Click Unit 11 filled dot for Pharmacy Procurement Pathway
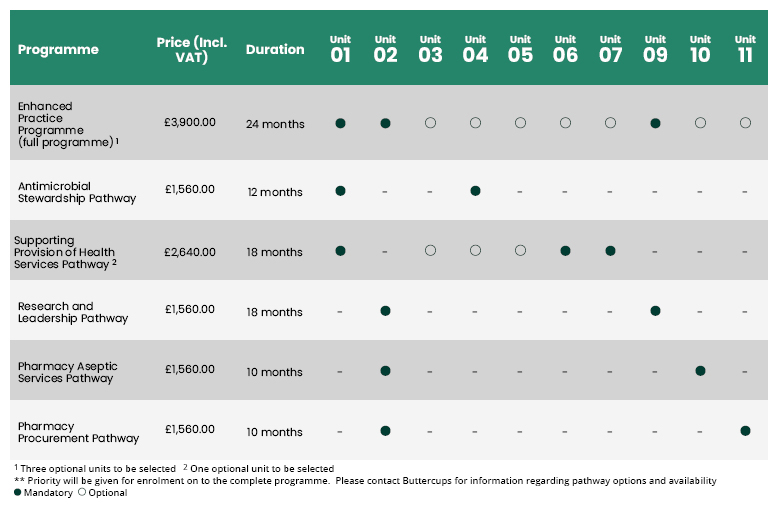This screenshot has width=778, height=508. [745, 431]
